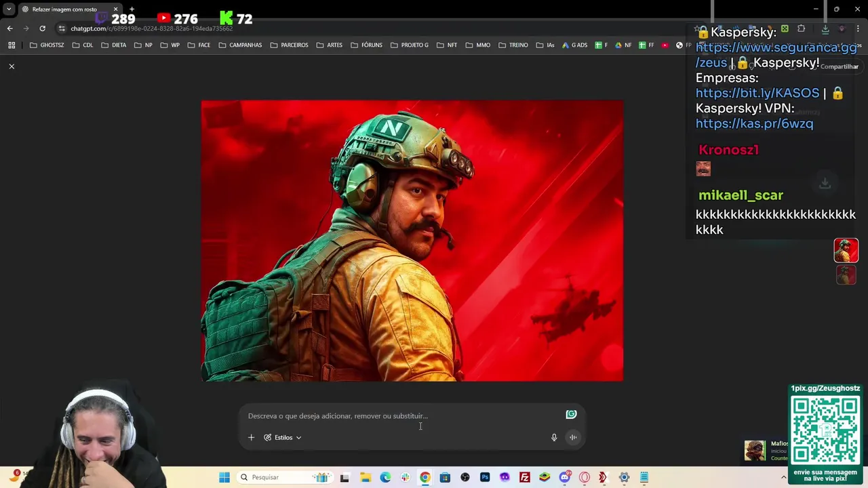Open the PROJETO G bookmarks folder
The image size is (868, 488).
coord(409,45)
